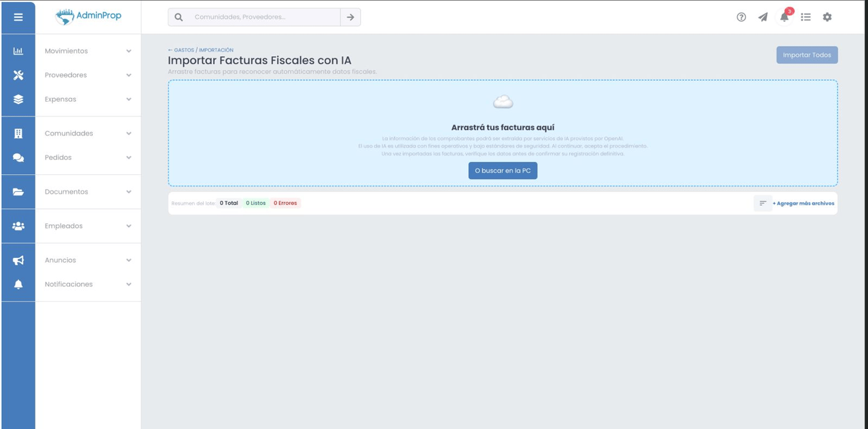Expand the Movimientos chevron

[x=129, y=51]
